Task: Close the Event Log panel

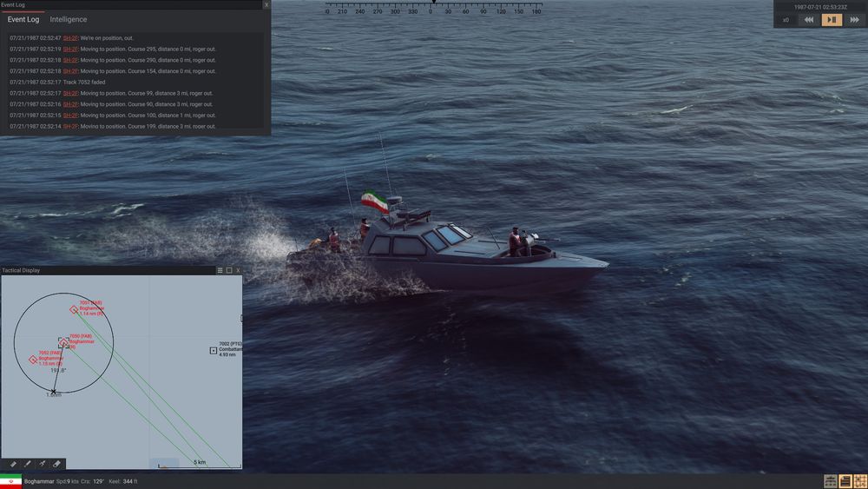Action: 266,4
